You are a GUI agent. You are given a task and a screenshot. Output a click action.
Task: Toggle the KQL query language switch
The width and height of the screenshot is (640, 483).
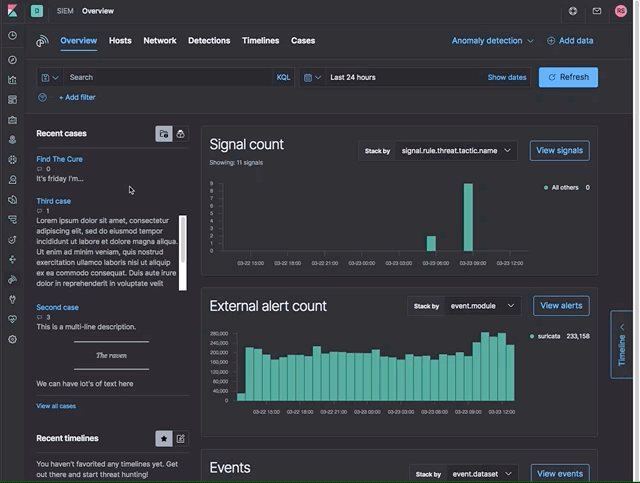[283, 77]
